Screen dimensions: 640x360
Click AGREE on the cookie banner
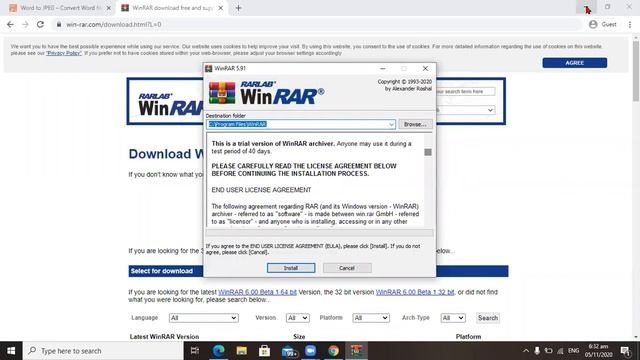pyautogui.click(x=574, y=63)
